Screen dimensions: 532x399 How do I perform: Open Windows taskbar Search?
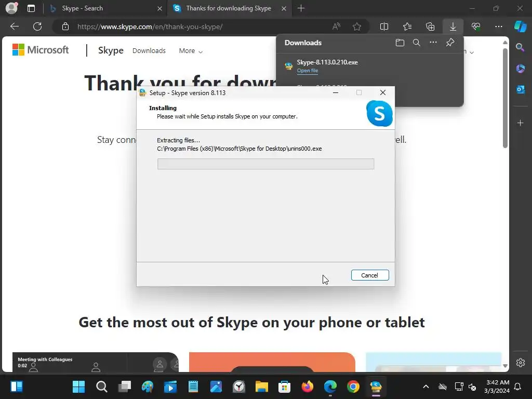tap(101, 387)
